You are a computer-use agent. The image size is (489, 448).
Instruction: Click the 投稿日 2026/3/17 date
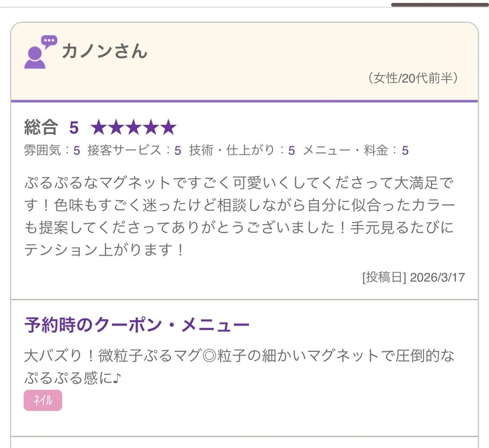(x=414, y=277)
